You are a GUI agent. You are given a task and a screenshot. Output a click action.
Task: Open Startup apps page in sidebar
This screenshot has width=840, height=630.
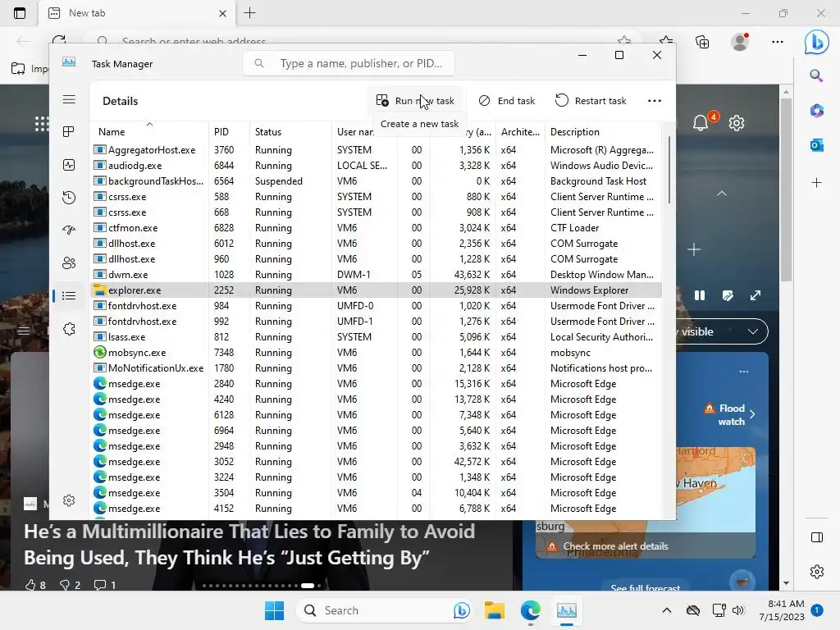(69, 231)
